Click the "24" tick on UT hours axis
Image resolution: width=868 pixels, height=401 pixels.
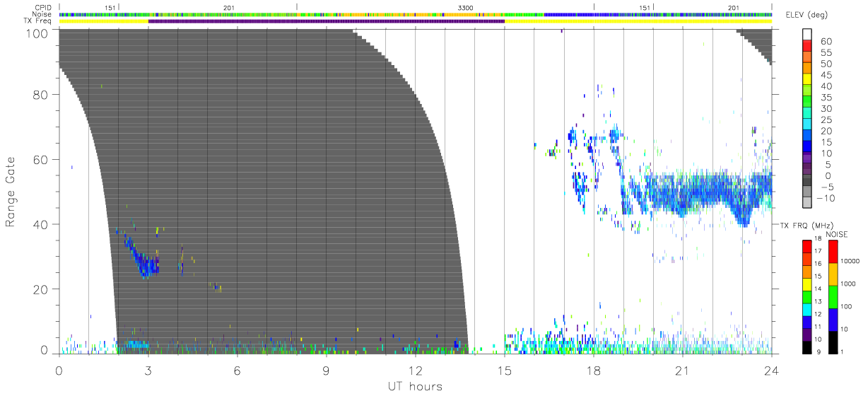tap(772, 371)
